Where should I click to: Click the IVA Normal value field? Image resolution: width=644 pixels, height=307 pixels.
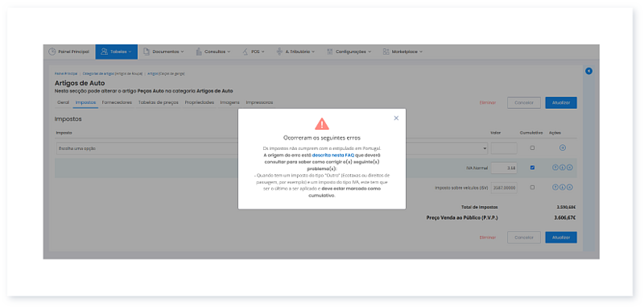504,168
